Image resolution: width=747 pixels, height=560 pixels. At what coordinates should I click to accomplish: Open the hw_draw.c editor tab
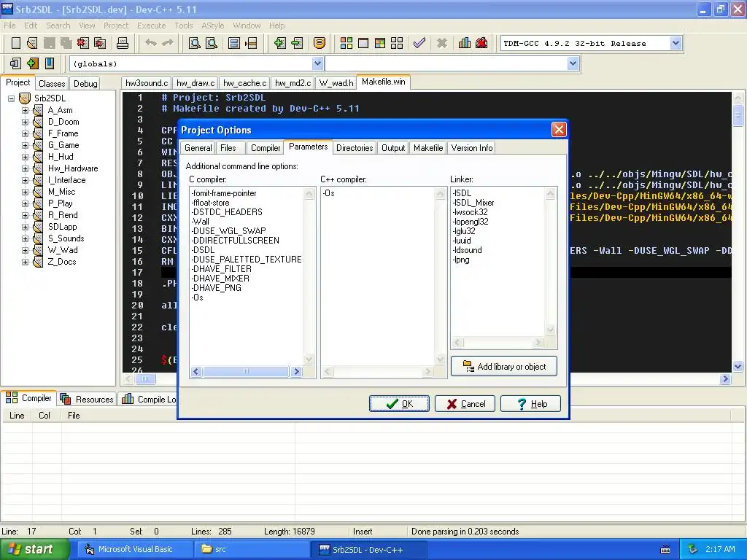point(196,83)
